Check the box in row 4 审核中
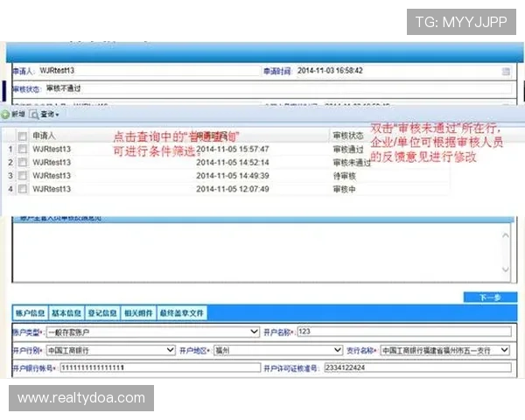 [x=23, y=189]
